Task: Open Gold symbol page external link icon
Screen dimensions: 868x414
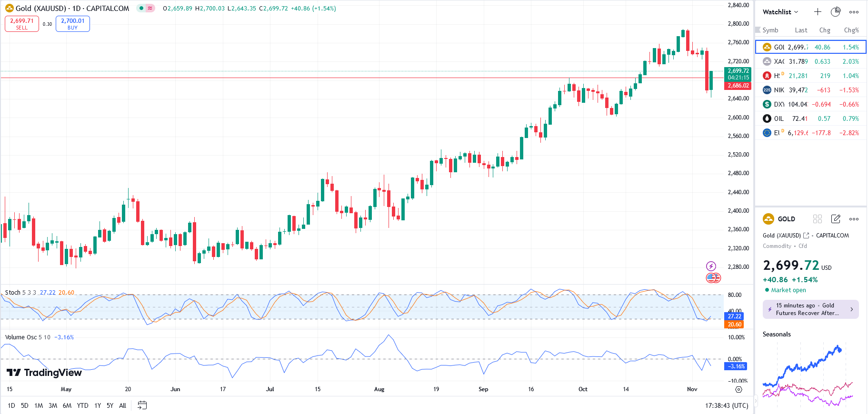Action: point(806,236)
